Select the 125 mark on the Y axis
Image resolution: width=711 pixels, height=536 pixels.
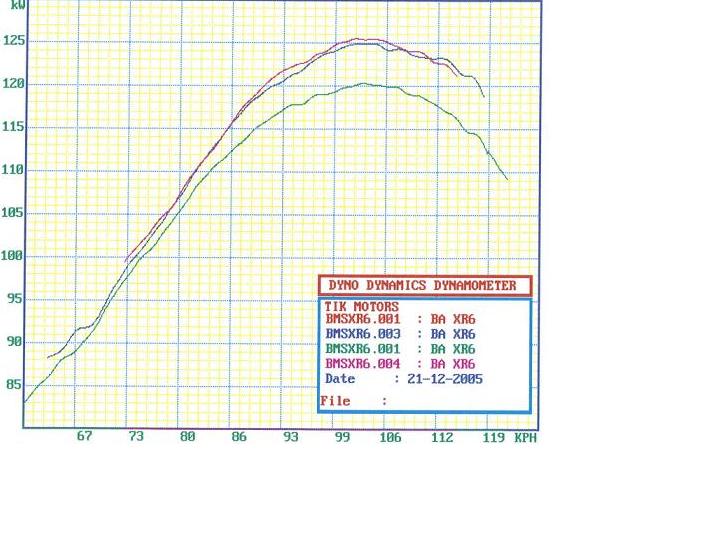point(12,41)
